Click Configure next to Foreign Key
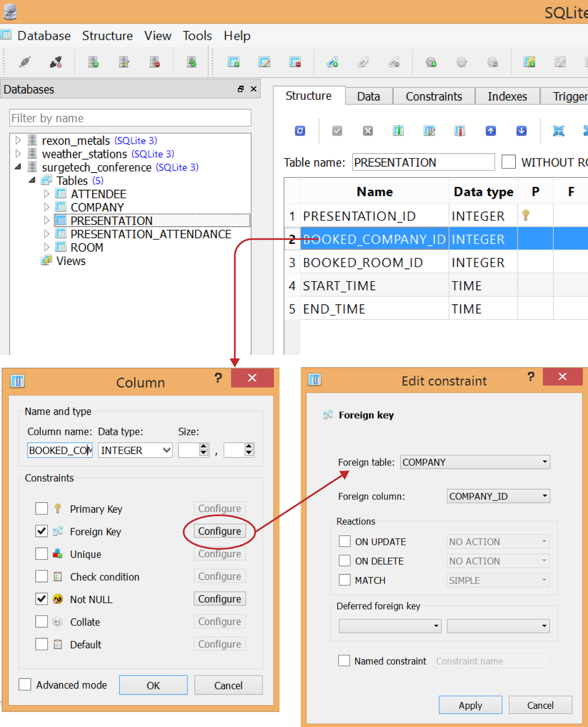Image resolution: width=588 pixels, height=727 pixels. pyautogui.click(x=219, y=531)
